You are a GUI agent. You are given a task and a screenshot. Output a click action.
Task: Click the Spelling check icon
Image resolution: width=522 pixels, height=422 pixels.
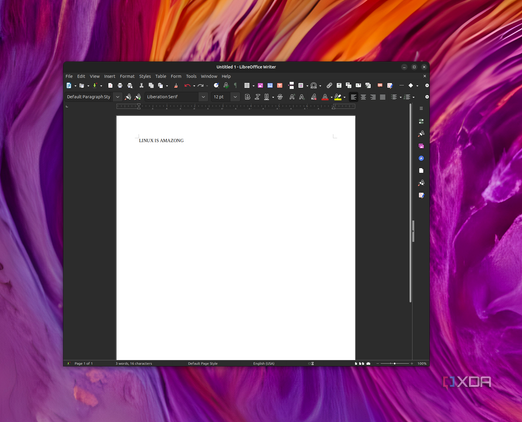point(226,86)
